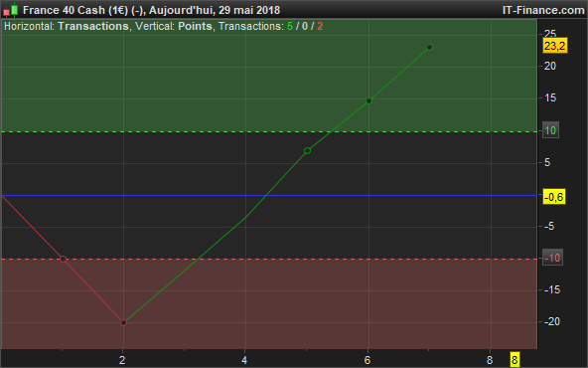The height and width of the screenshot is (368, 588).
Task: Click the green winning transactions count 5
Action: (290, 26)
